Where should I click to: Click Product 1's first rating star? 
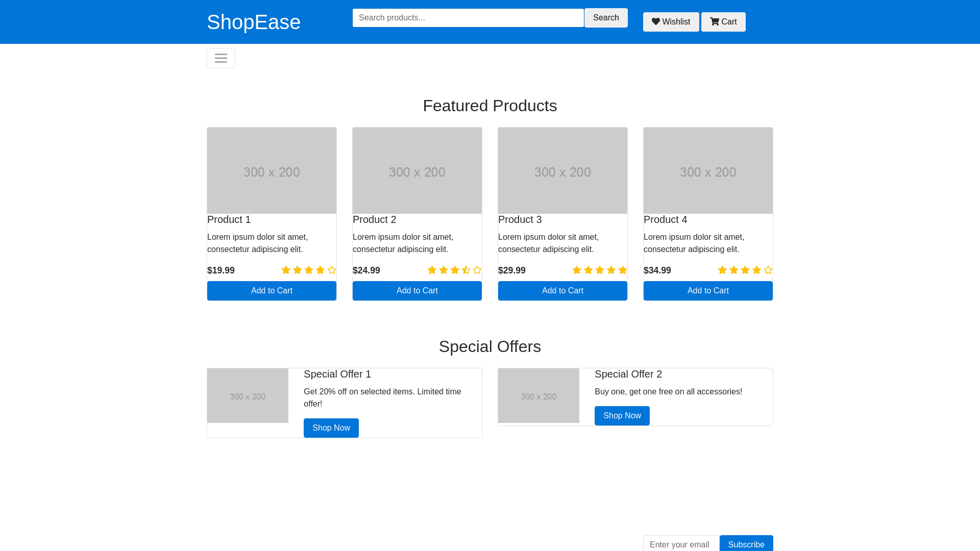286,270
